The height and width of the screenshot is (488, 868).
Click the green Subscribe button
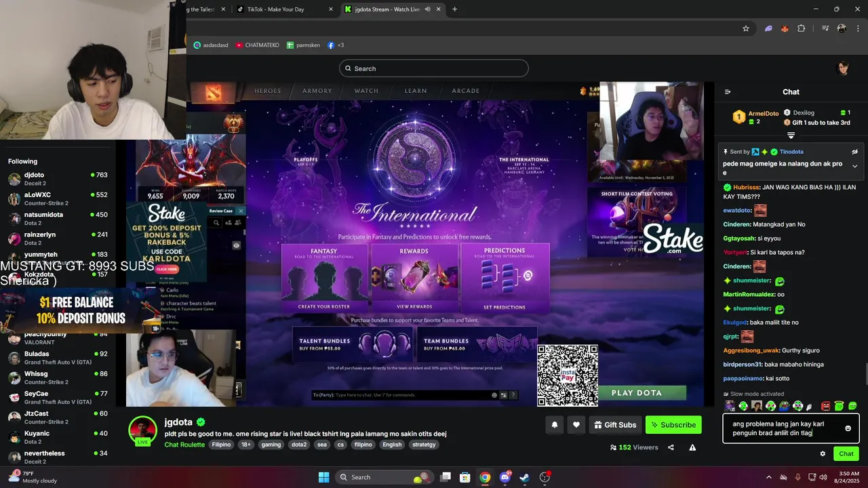click(x=673, y=425)
